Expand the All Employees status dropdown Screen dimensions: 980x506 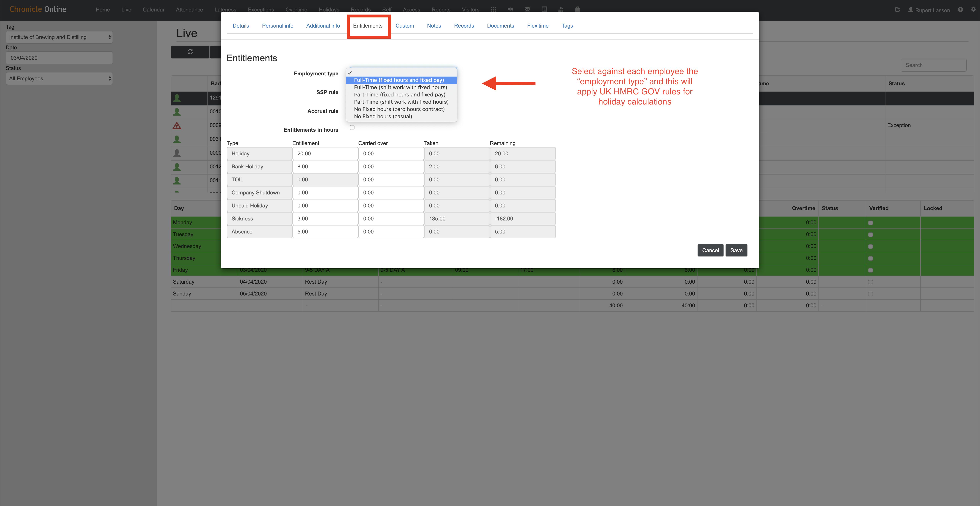point(59,78)
